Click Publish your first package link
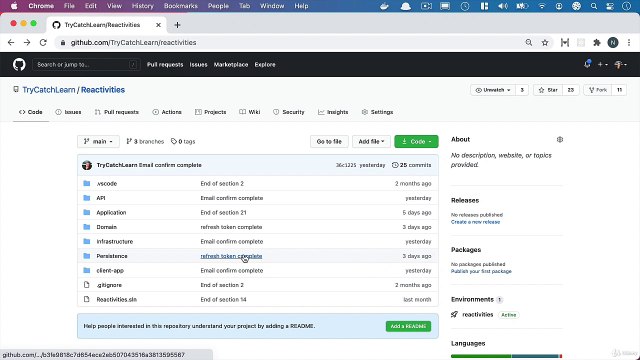Viewport: 640px width, 360px height. pos(481,271)
